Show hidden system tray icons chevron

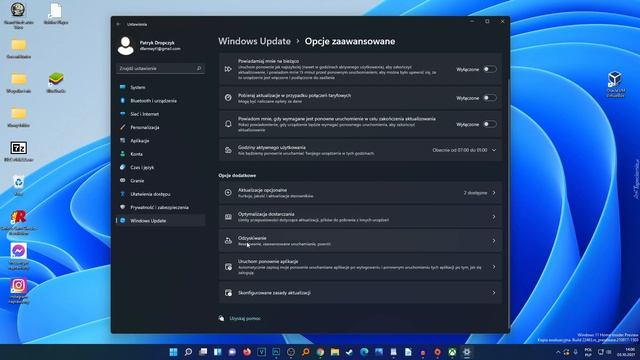tap(558, 352)
